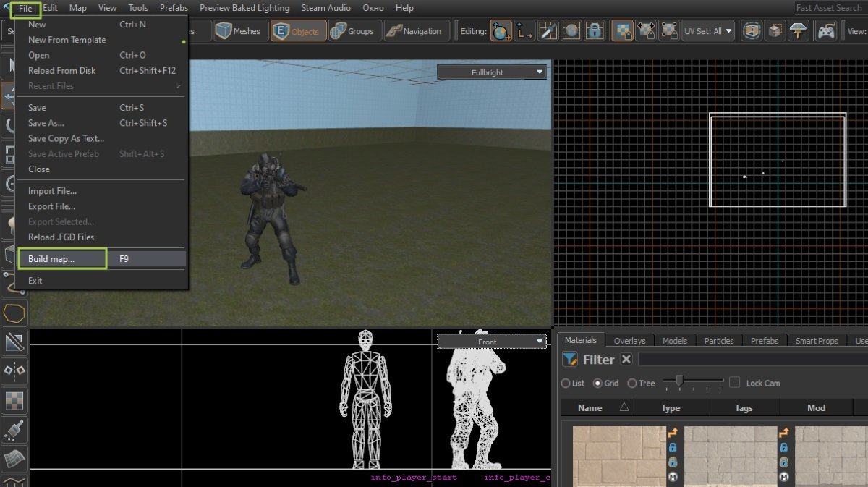Click the gamepad icon in the toolbar
The image size is (868, 487).
tap(825, 31)
